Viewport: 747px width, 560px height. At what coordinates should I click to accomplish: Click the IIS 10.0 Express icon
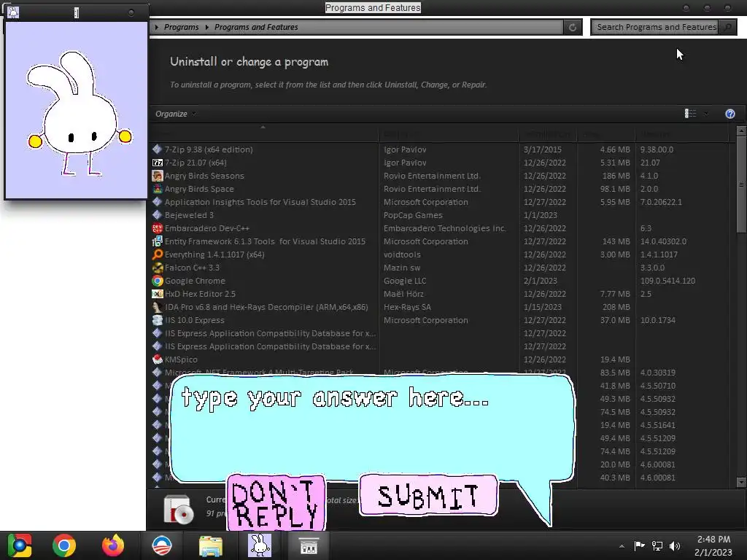(x=158, y=320)
